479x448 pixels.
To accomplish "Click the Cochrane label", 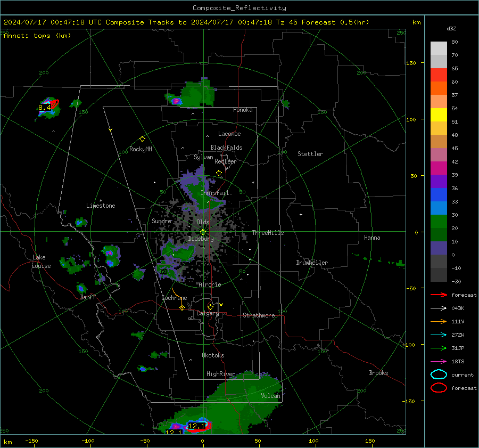I will point(174,298).
